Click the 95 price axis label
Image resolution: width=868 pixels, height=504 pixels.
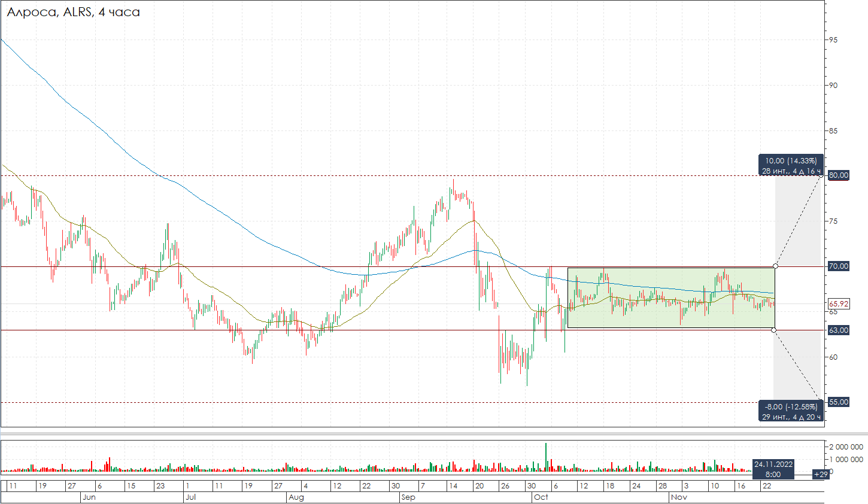(x=833, y=40)
